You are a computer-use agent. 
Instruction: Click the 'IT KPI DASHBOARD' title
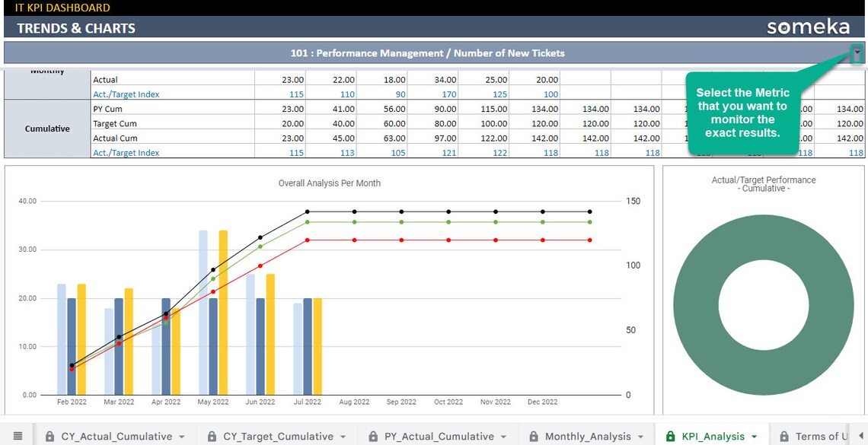pyautogui.click(x=62, y=7)
